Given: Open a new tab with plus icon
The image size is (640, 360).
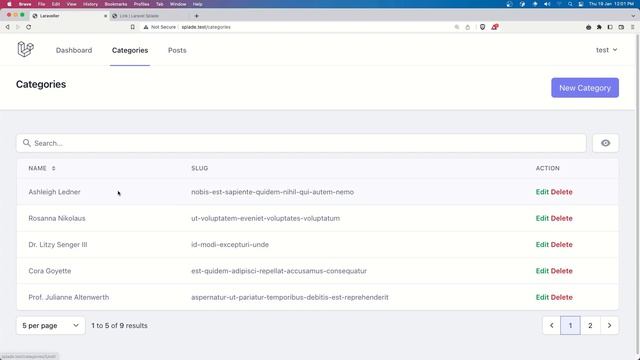Looking at the screenshot, I should 197,16.
